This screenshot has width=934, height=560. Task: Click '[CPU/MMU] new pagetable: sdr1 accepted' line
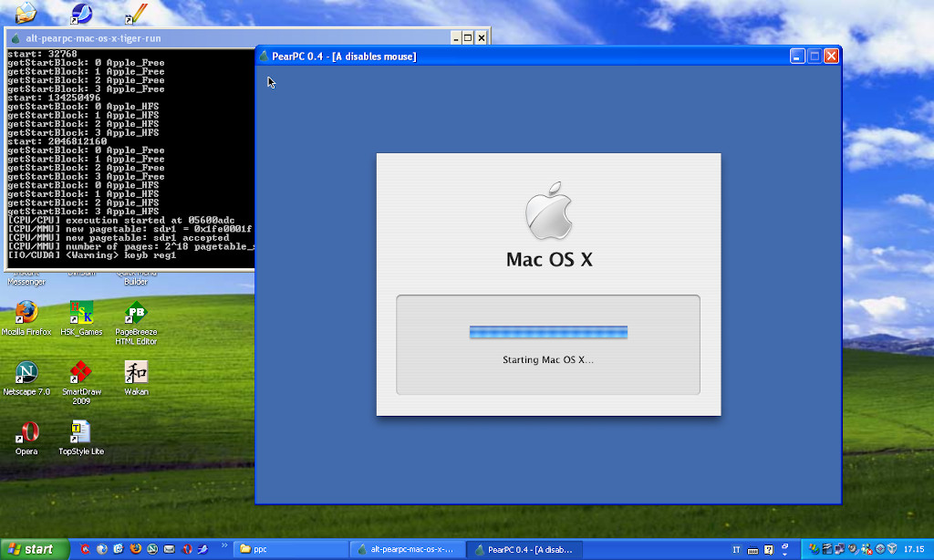click(x=119, y=238)
